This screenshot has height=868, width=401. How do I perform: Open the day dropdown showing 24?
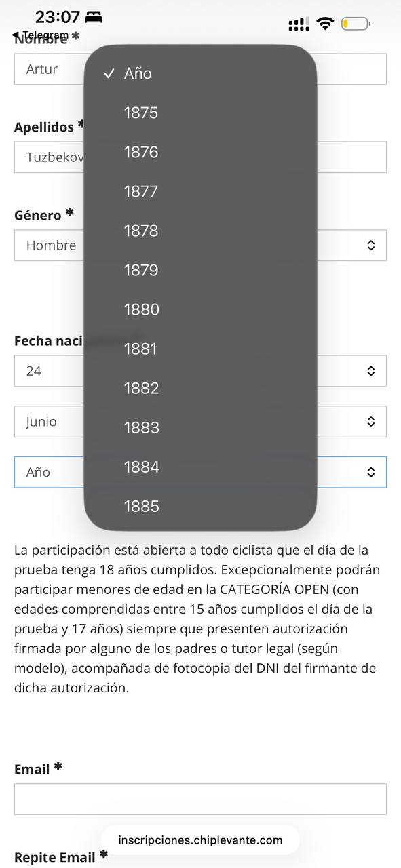[200, 371]
